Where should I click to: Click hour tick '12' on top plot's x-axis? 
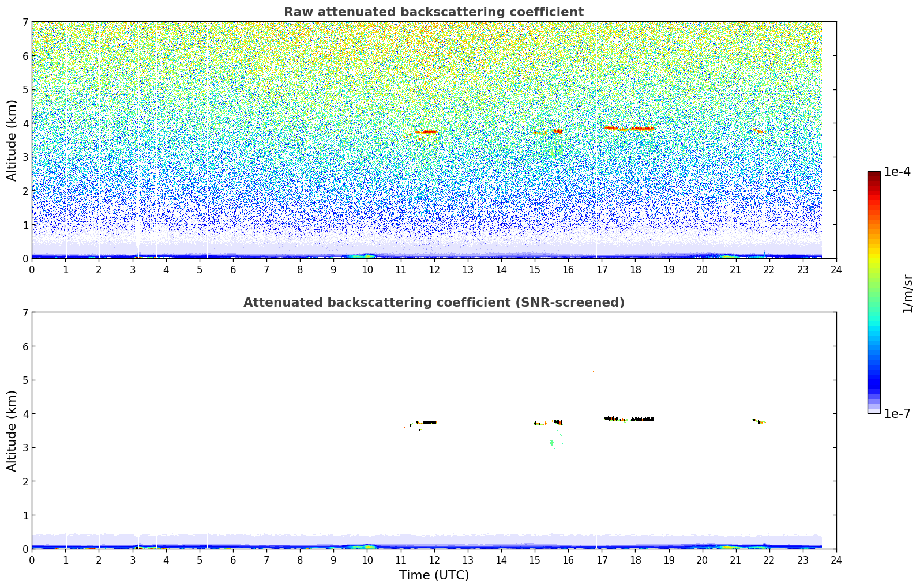coord(434,269)
